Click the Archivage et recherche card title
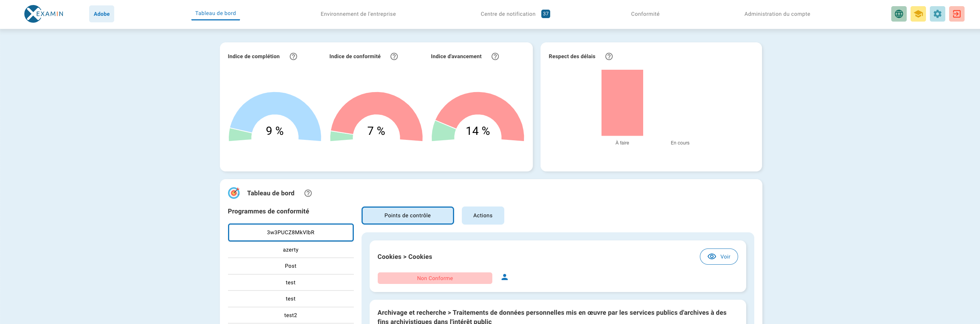Image resolution: width=980 pixels, height=324 pixels. click(x=552, y=317)
